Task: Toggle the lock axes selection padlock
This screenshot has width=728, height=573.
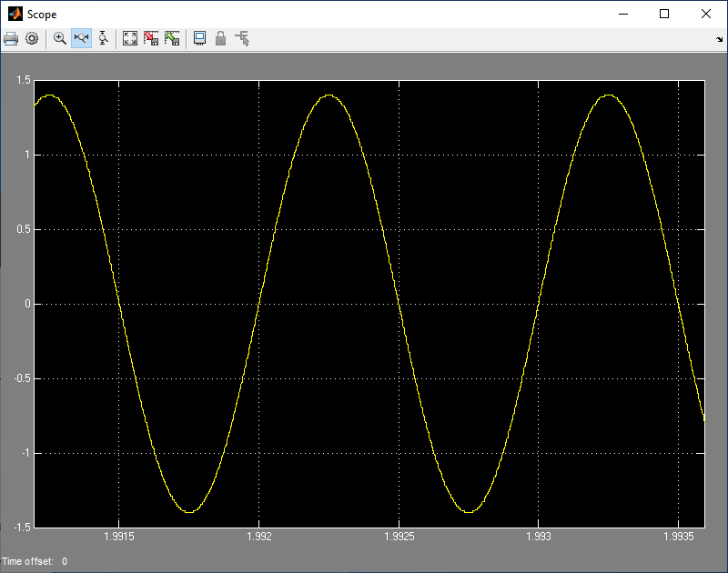Action: pos(220,39)
